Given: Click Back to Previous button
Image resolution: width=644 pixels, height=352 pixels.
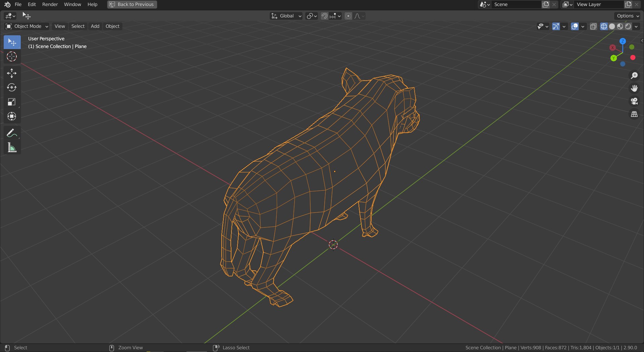Looking at the screenshot, I should pos(132,4).
